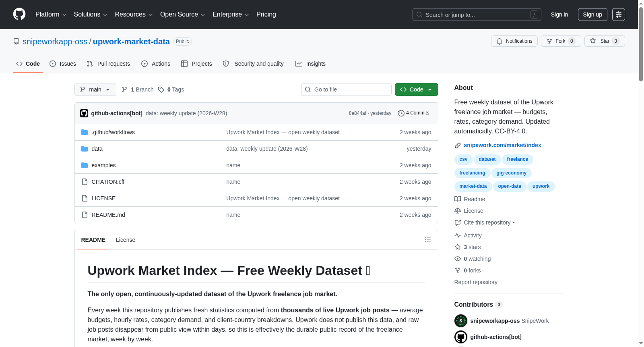Expand the Resources menu
This screenshot has height=347, width=644.
tap(134, 15)
